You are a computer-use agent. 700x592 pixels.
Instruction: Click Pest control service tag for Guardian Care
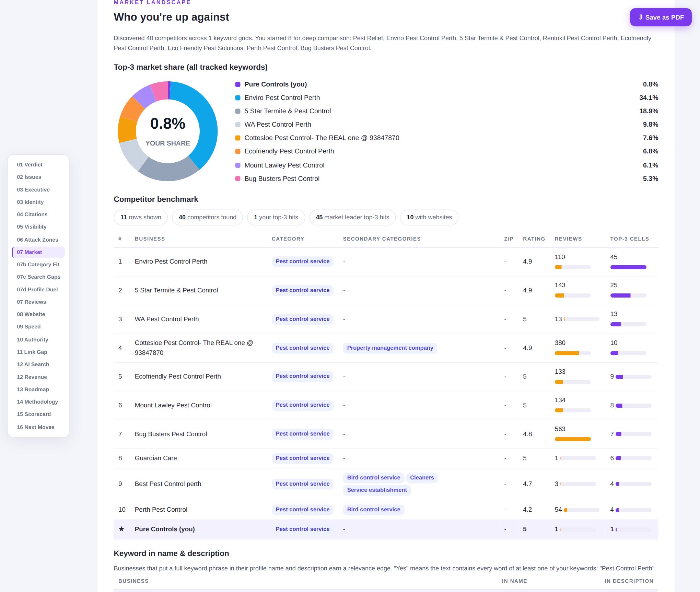click(302, 458)
